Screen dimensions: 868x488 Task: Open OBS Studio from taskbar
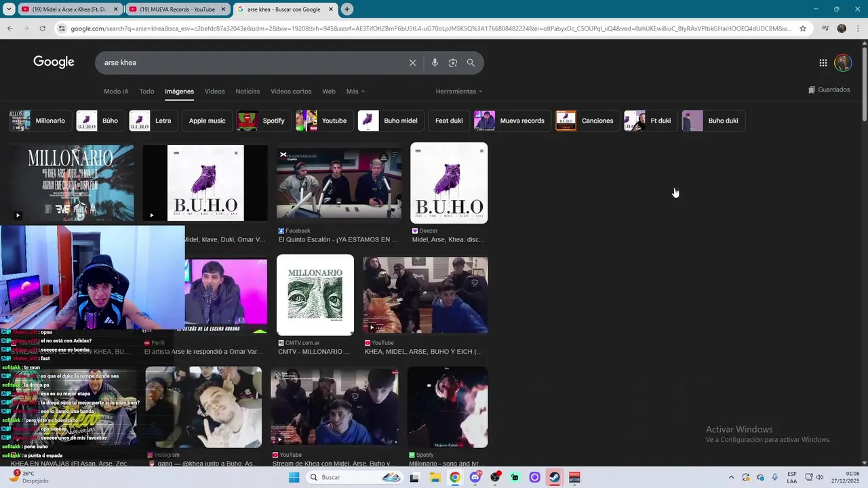coord(496,477)
